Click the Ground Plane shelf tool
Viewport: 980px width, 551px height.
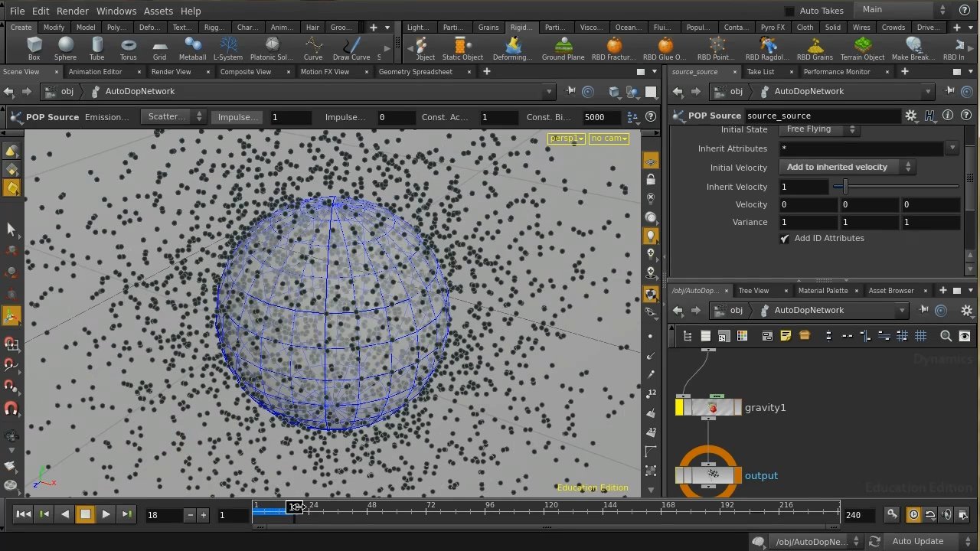(x=563, y=50)
